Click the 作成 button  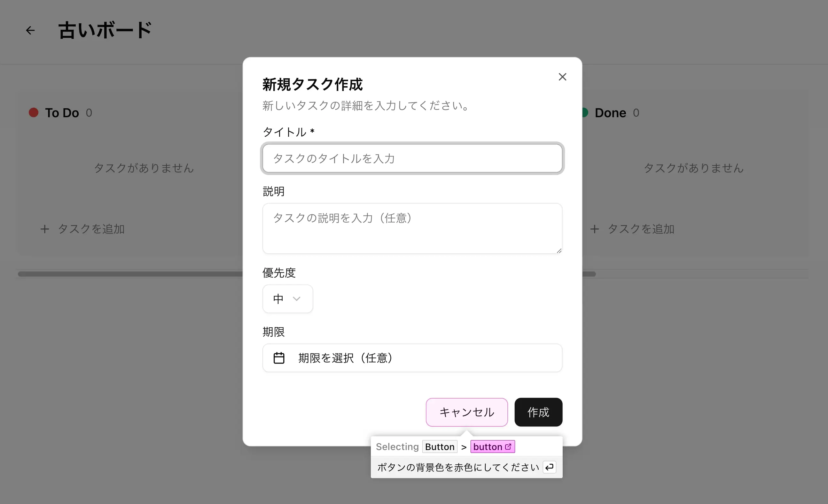point(538,412)
